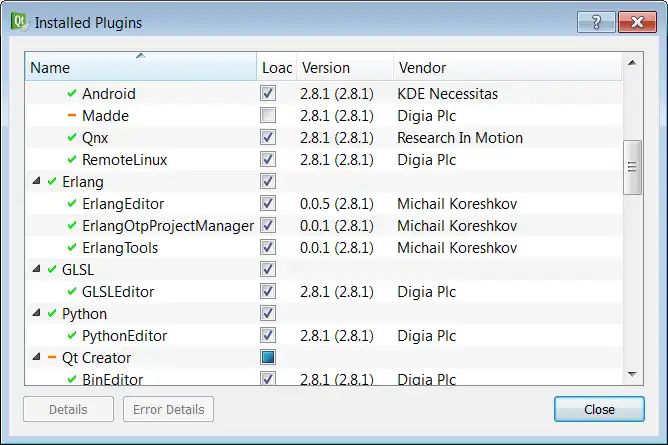Click the scrollbar down arrow
Image resolution: width=668 pixels, height=445 pixels.
pos(632,374)
